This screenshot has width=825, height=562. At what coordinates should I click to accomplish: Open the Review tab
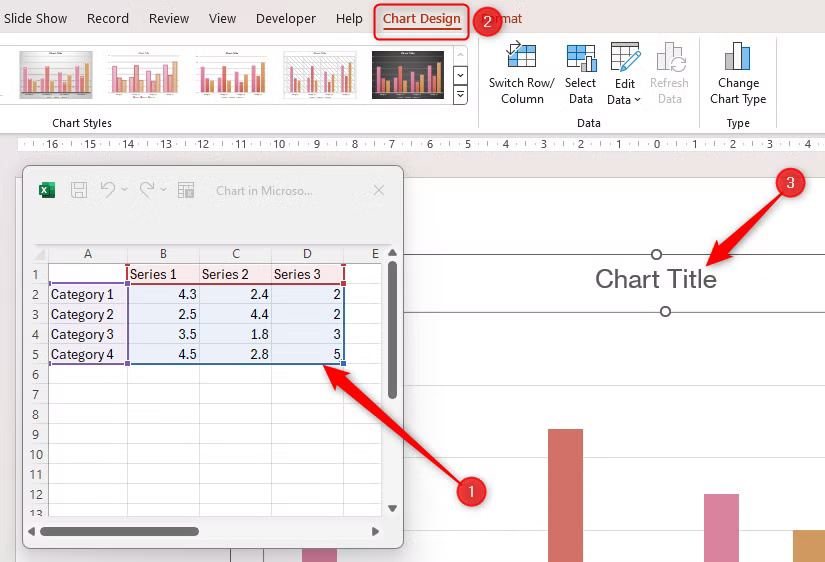pyautogui.click(x=168, y=18)
